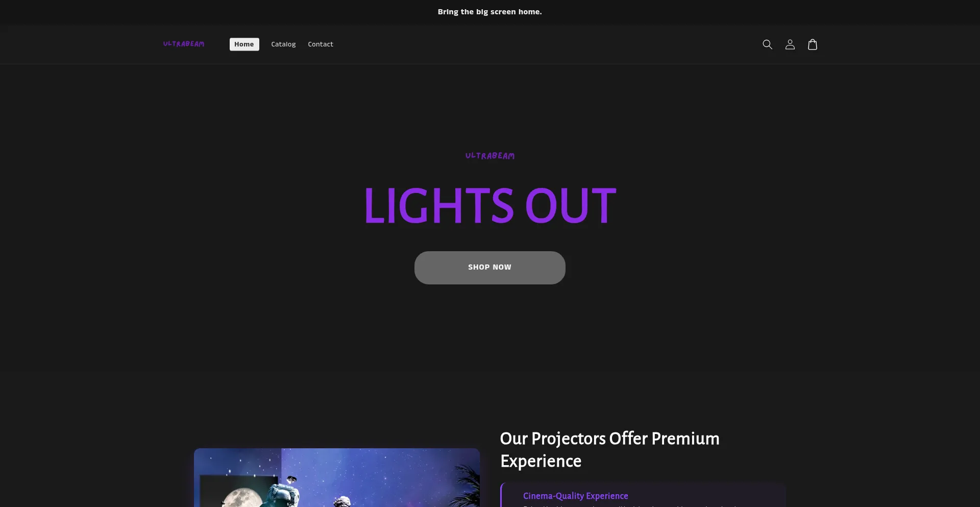
Task: Go to the Contact page link
Action: tap(321, 44)
